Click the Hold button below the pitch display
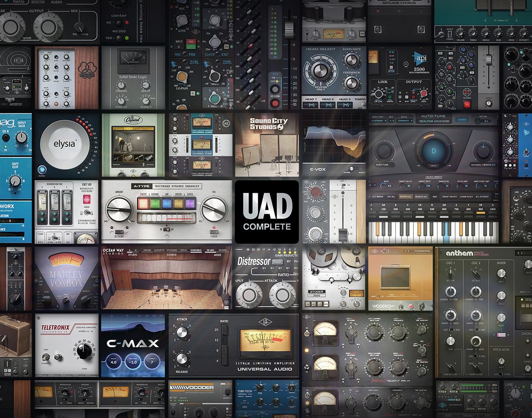This screenshot has width=532, height=418. point(434,165)
